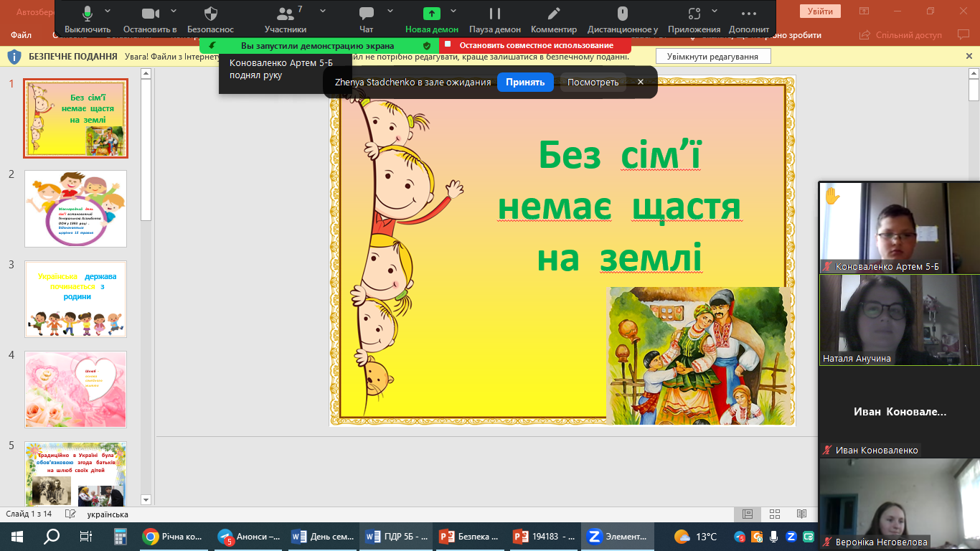Close the Protected View message bar
Viewport: 980px width, 551px height.
[x=969, y=56]
